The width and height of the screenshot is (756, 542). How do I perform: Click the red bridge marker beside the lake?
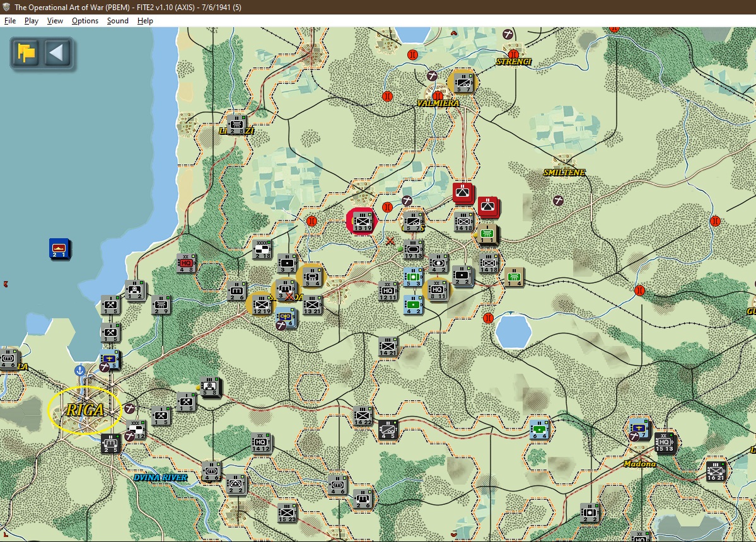[x=488, y=318]
